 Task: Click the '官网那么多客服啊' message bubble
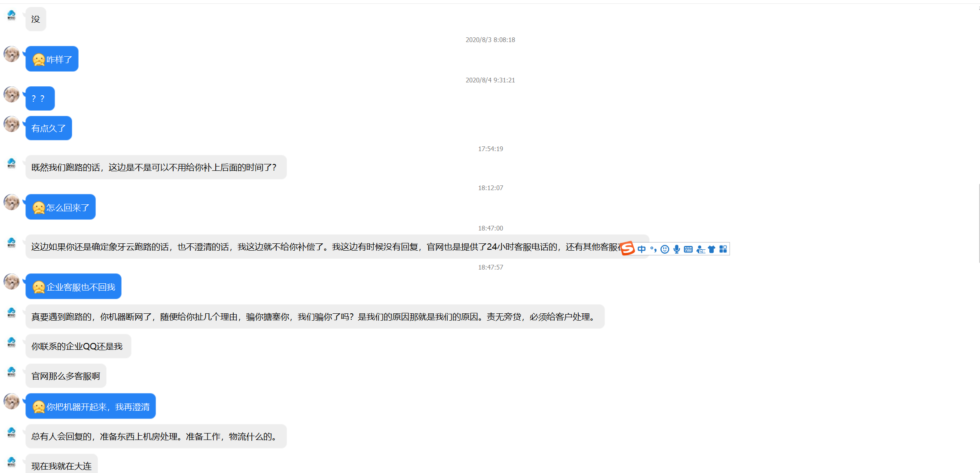point(66,376)
